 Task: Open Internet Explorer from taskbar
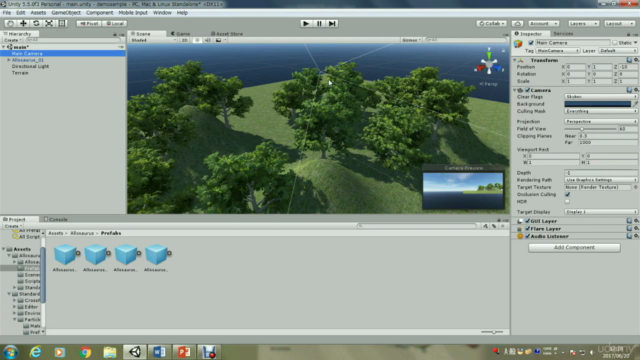(x=36, y=352)
